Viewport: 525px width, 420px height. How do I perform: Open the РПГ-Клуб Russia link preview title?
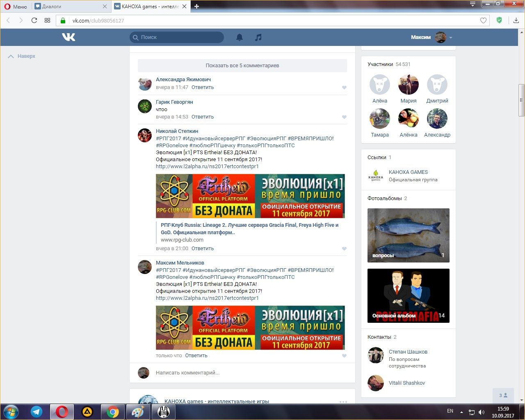tap(249, 229)
